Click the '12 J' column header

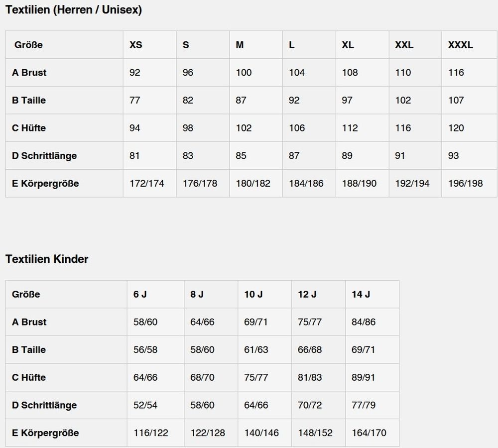pyautogui.click(x=307, y=294)
